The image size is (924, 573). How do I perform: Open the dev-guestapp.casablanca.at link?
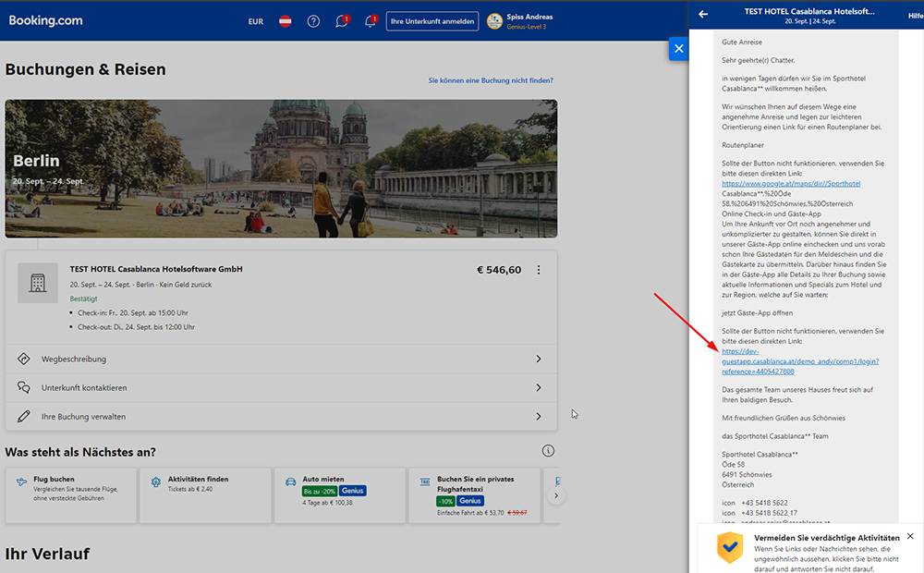click(799, 361)
